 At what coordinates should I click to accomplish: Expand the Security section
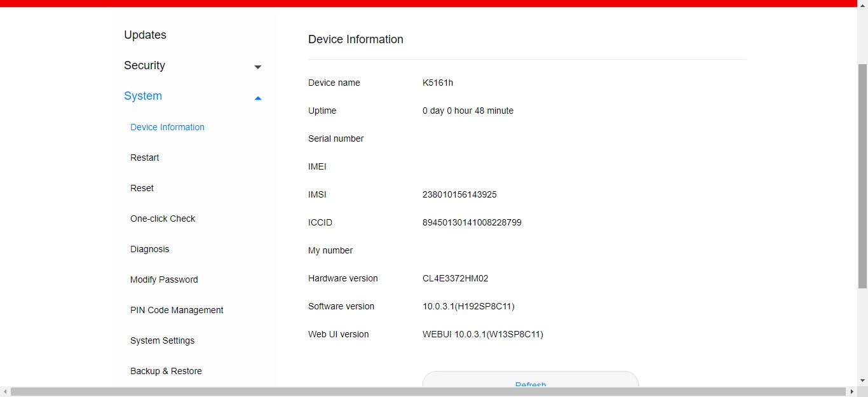pyautogui.click(x=144, y=65)
